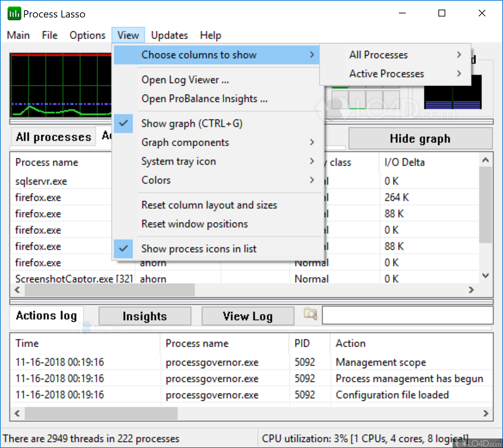Expand the Graph components submenu
The height and width of the screenshot is (448, 503).
[x=185, y=142]
